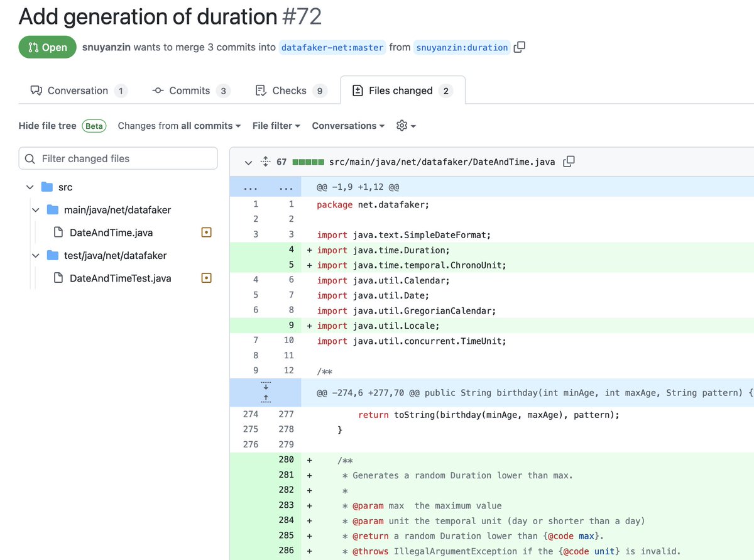This screenshot has width=754, height=560.
Task: Copy the DateAndTime.java file path
Action: click(x=569, y=161)
